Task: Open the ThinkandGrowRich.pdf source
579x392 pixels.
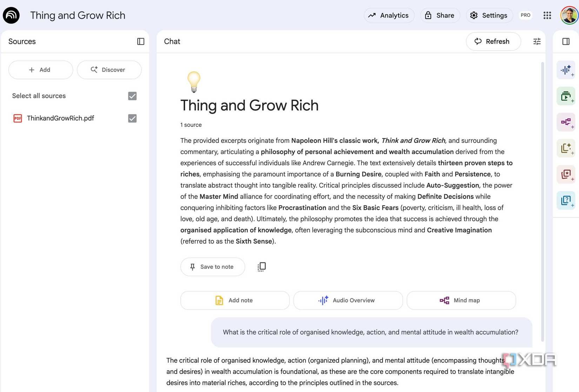Action: (60, 118)
